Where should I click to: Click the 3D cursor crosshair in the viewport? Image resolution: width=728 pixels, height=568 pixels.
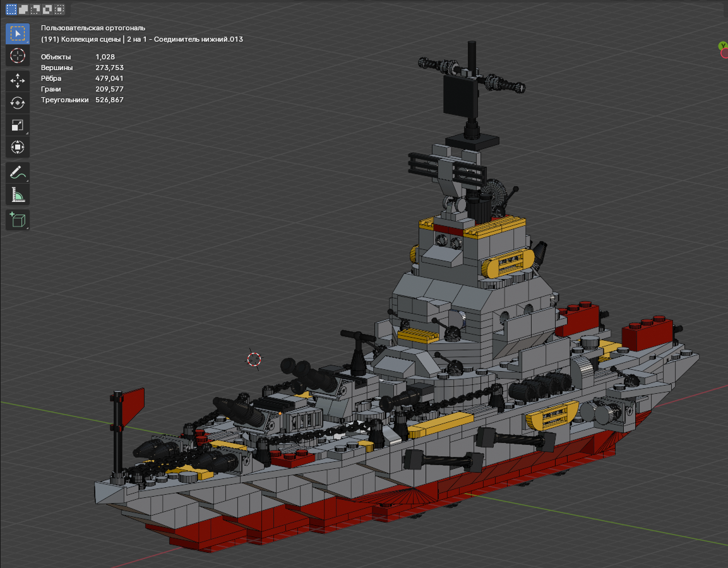[x=254, y=360]
